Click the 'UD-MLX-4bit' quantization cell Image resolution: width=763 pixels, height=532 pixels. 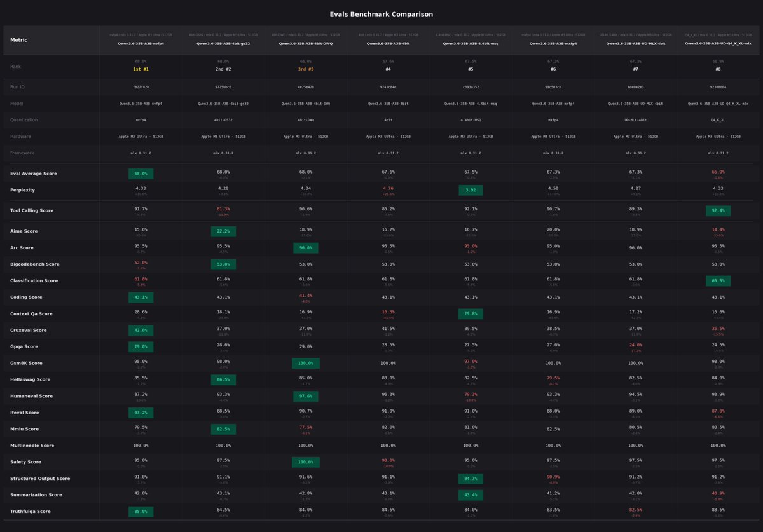636,120
